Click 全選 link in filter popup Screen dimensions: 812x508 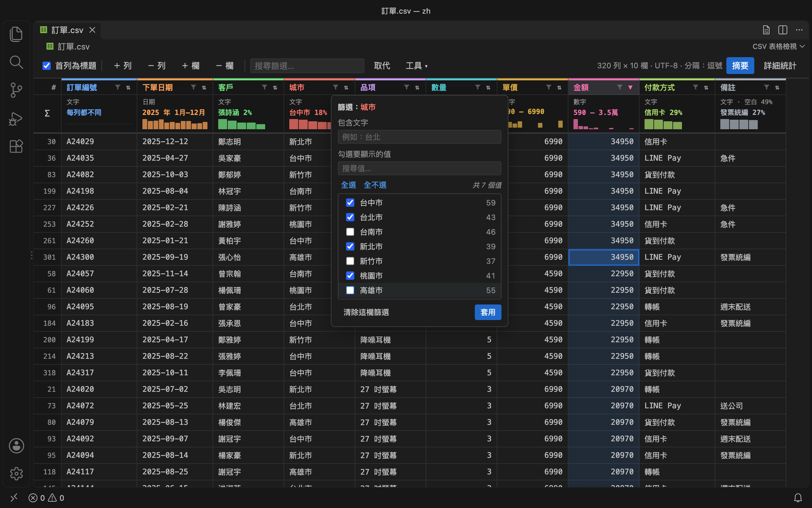coord(348,185)
